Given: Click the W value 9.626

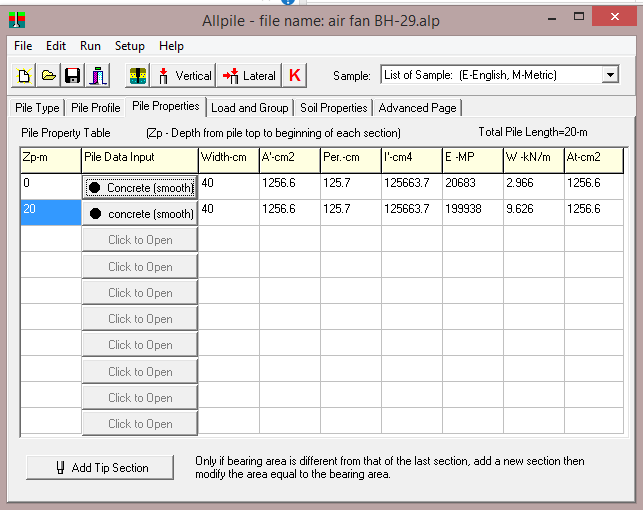Looking at the screenshot, I should [520, 209].
